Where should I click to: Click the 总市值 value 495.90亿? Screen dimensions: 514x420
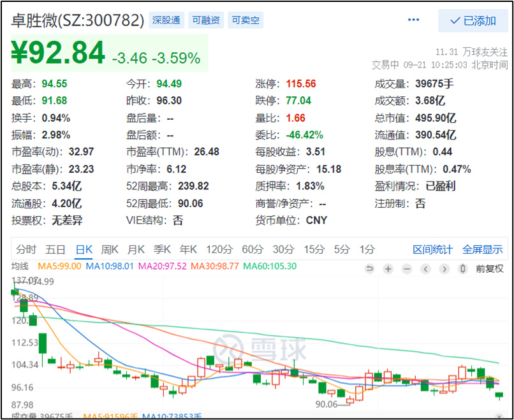coord(436,118)
